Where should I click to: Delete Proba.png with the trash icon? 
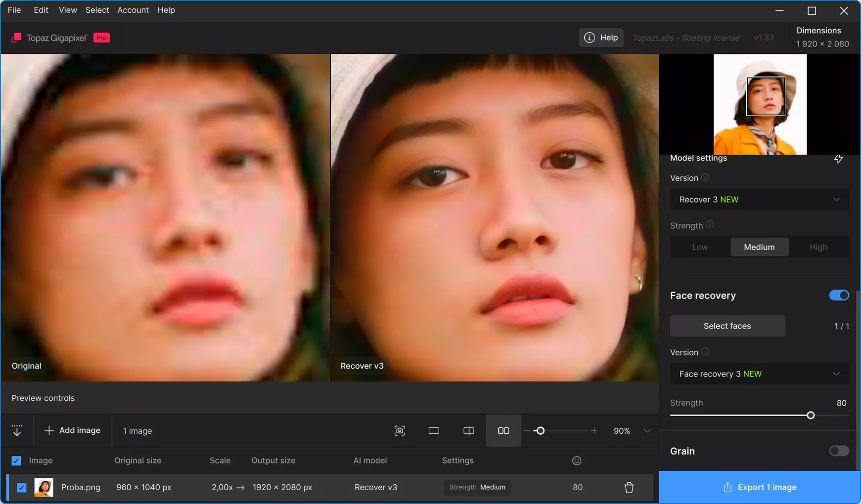point(629,487)
